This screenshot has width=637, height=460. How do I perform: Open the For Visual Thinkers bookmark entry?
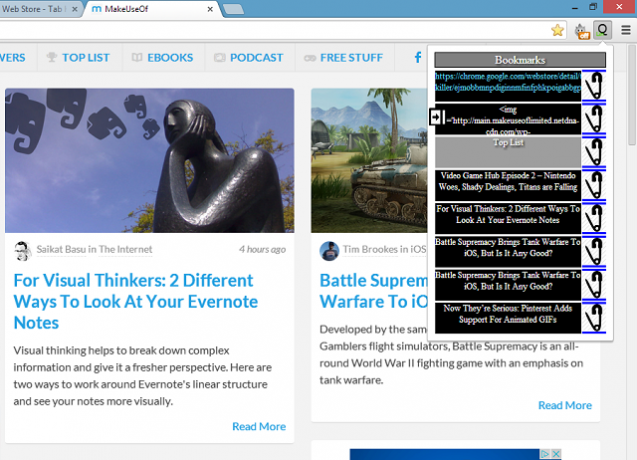(508, 219)
